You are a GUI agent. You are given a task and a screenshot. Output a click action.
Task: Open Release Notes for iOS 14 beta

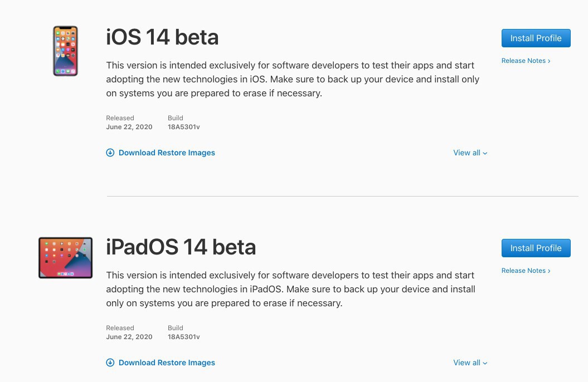pos(526,61)
